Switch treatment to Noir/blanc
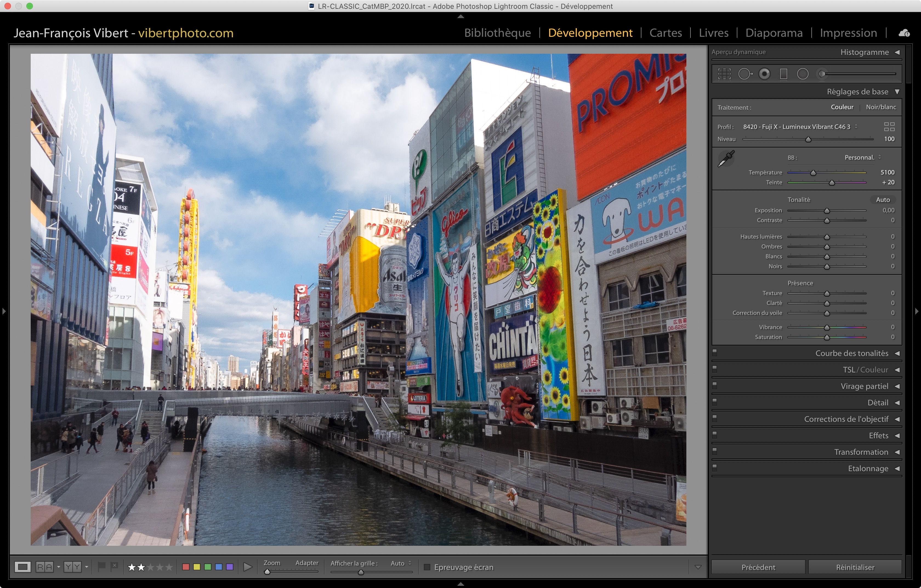The image size is (921, 588). tap(881, 107)
